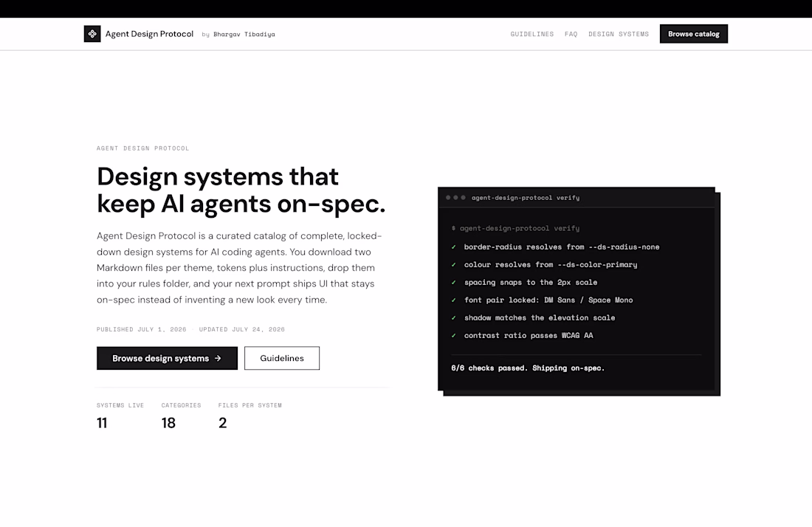
Task: Click the 'FILES PER SYSTEM' label
Action: point(250,405)
